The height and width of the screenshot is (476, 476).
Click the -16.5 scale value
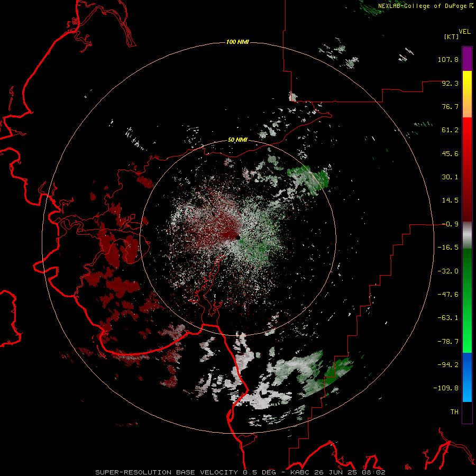pos(448,248)
